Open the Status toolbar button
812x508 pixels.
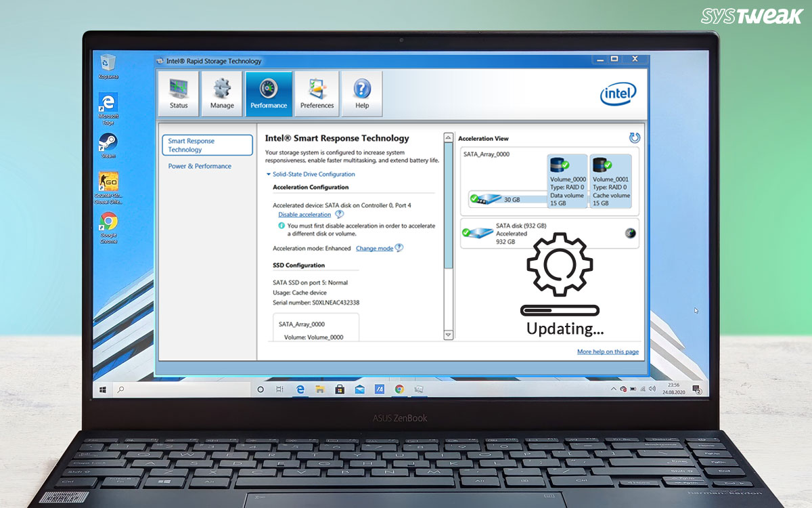click(179, 94)
